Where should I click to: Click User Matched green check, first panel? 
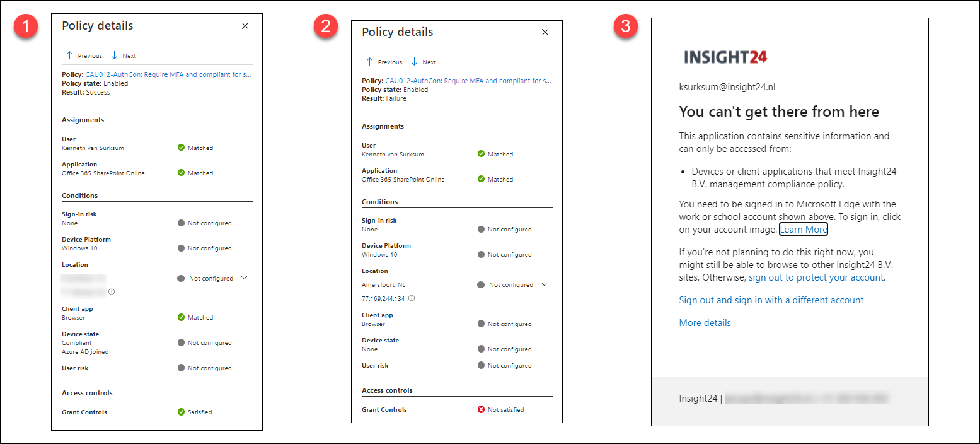click(181, 148)
